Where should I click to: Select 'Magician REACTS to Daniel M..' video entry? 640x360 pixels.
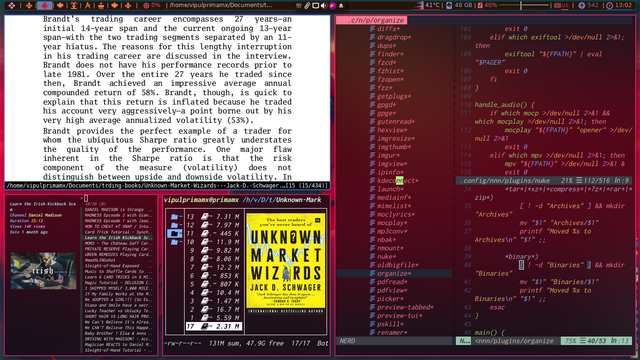tap(118, 344)
